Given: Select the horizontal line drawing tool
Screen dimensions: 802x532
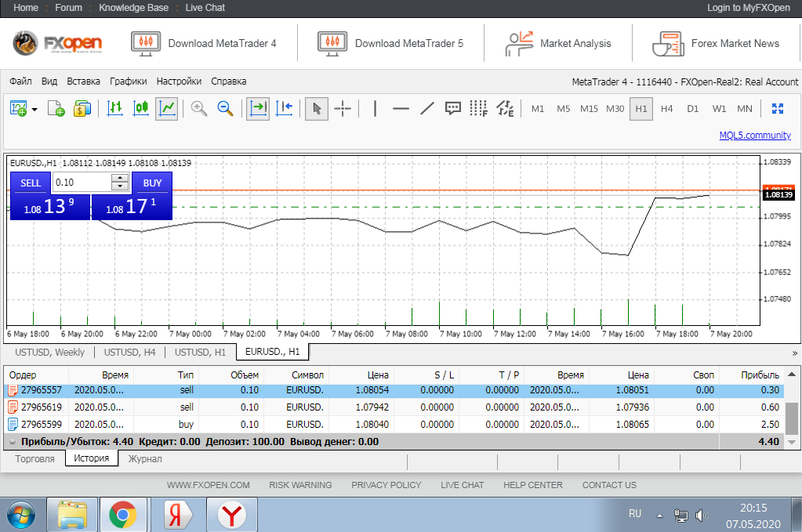Looking at the screenshot, I should coord(401,108).
